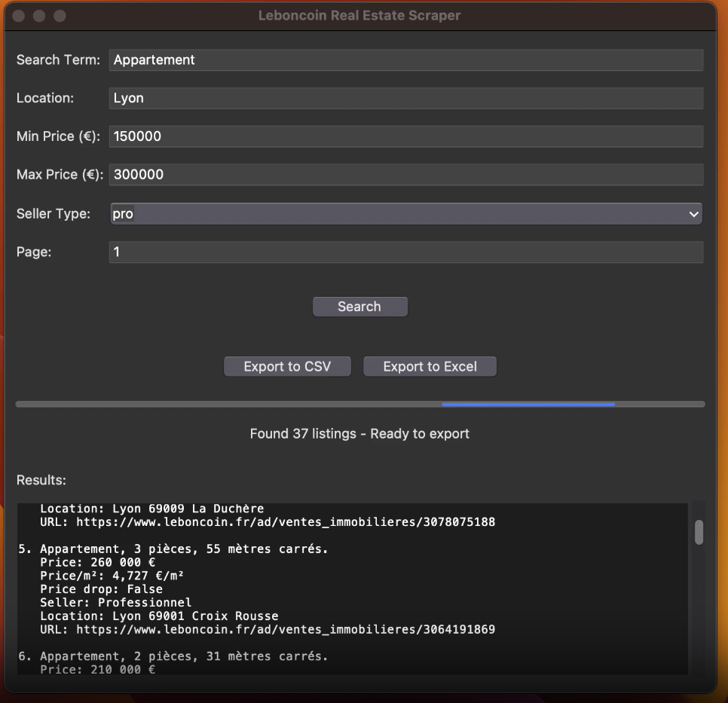The width and height of the screenshot is (728, 703).
Task: Click the Export to Excel button
Action: (x=430, y=367)
